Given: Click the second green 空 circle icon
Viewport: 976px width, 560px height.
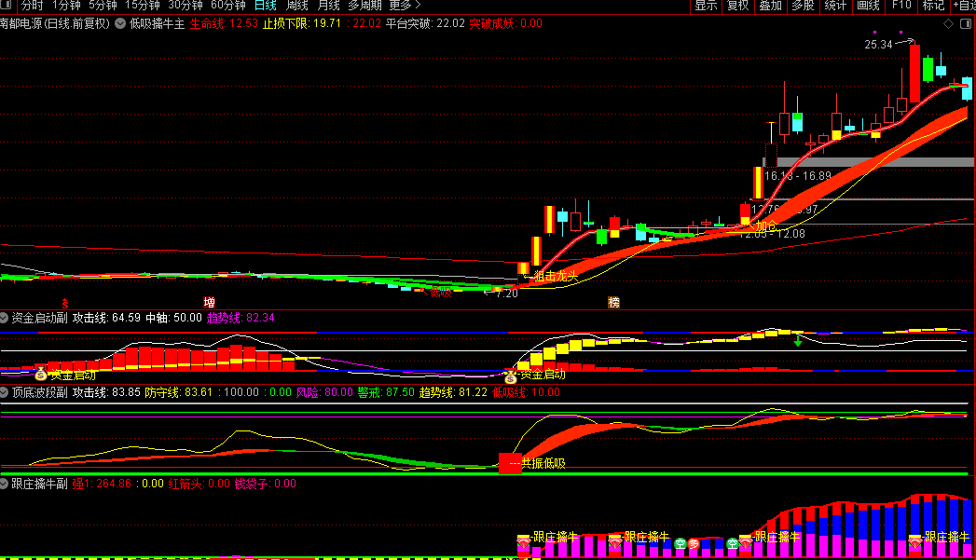Looking at the screenshot, I should [x=733, y=544].
